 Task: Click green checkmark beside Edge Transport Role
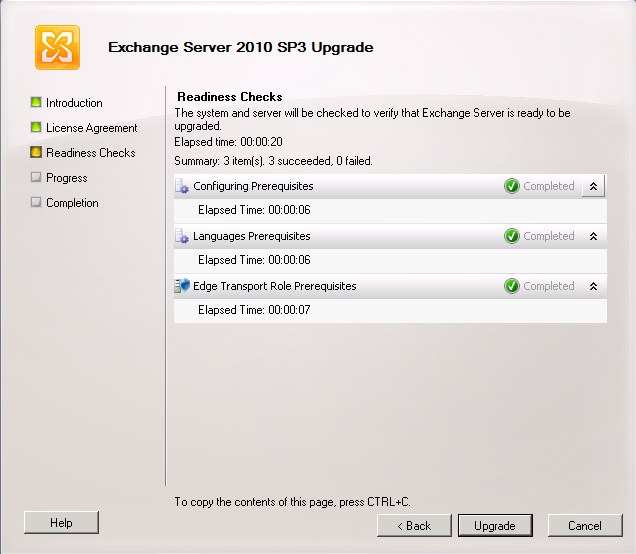point(511,286)
